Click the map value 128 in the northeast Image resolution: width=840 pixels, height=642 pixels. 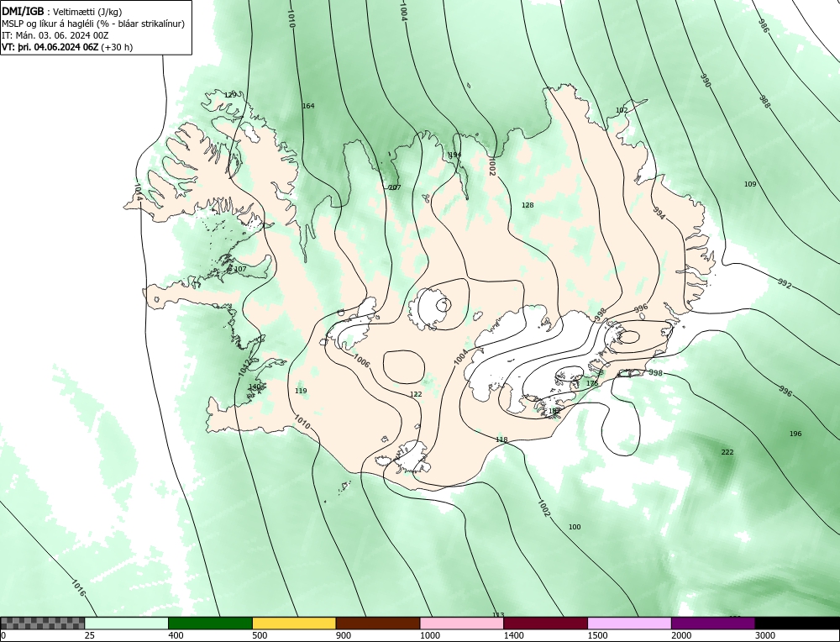point(528,205)
